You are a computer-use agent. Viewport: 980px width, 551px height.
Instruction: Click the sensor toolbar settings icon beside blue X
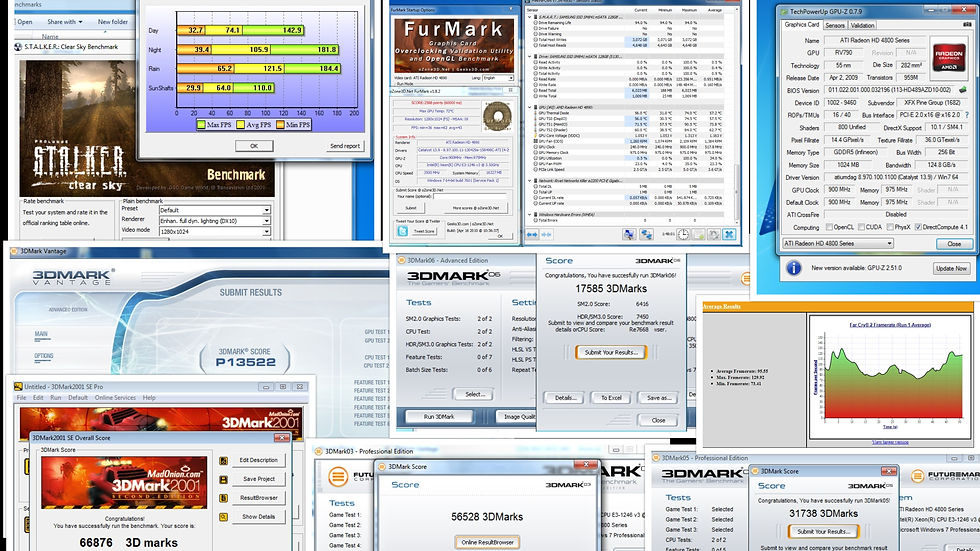coord(714,234)
